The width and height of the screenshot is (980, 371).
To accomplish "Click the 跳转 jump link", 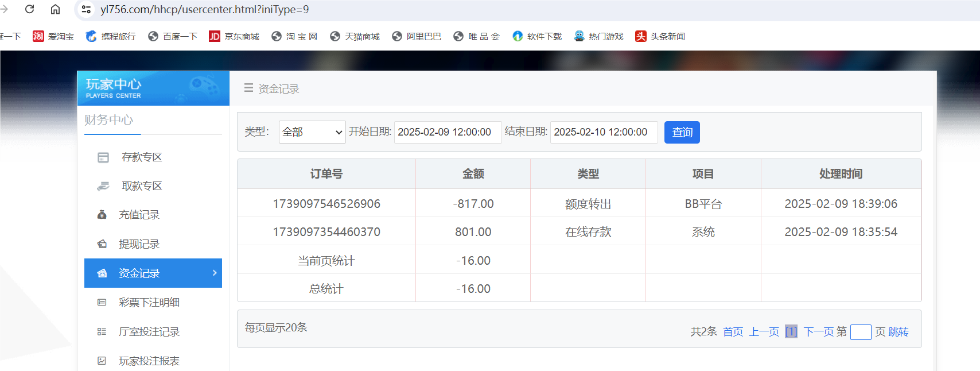I will pos(899,332).
